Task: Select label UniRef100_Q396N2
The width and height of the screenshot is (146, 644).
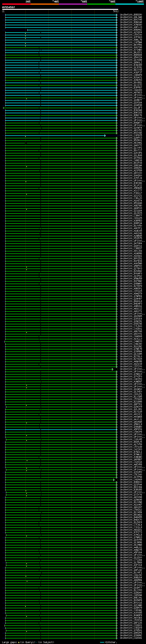Action: [131, 636]
